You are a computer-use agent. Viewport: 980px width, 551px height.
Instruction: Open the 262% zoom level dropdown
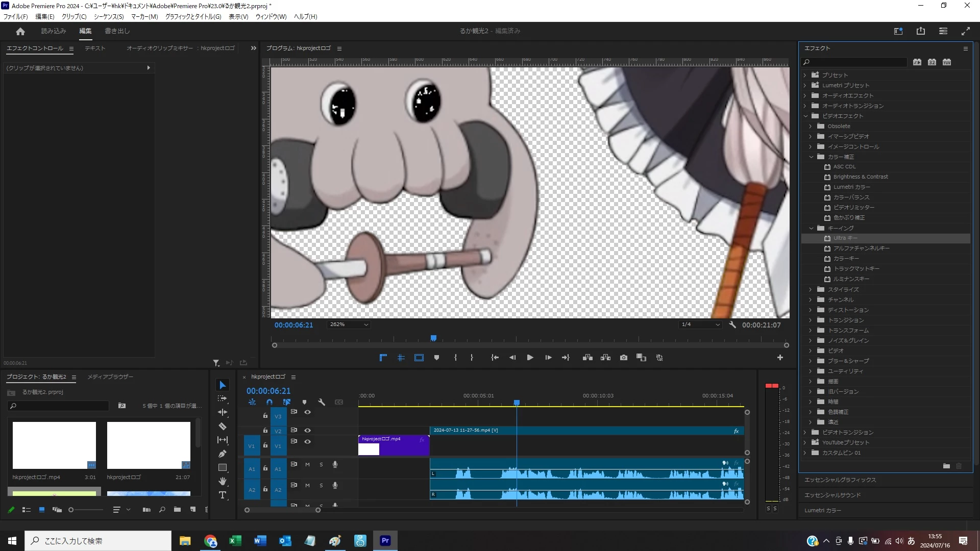(x=349, y=324)
